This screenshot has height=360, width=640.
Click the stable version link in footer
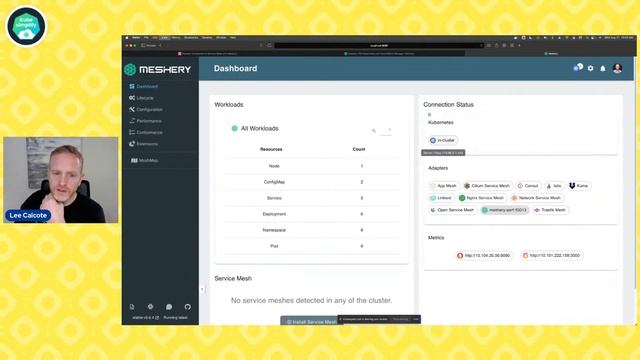click(x=145, y=318)
